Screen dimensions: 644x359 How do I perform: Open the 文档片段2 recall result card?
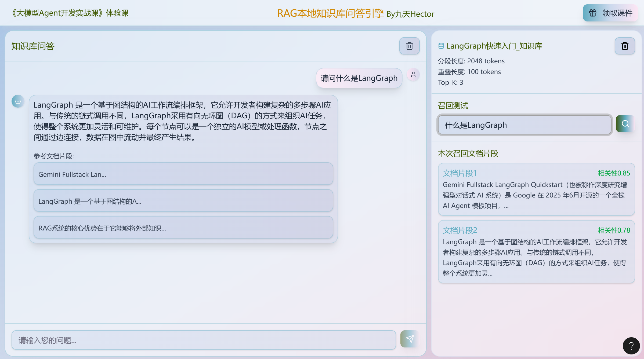[x=536, y=251]
